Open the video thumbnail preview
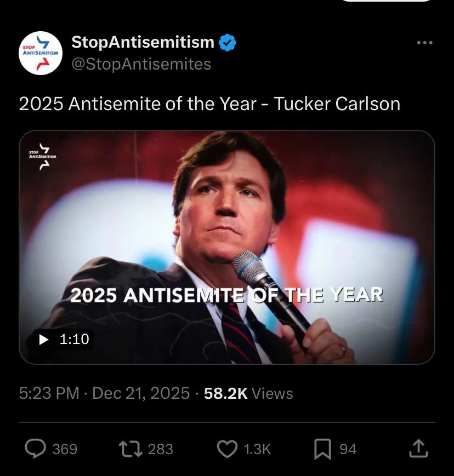Viewport: 454px width, 476px height. click(227, 246)
